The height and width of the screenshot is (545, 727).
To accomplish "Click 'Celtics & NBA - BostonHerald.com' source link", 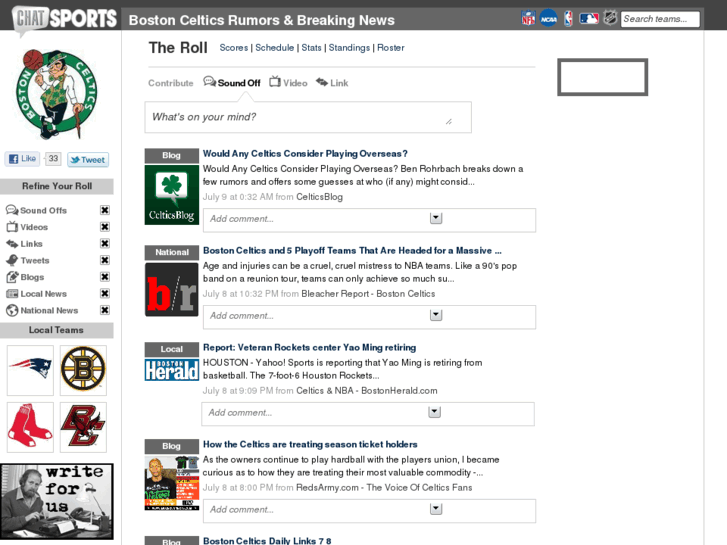I will [367, 391].
